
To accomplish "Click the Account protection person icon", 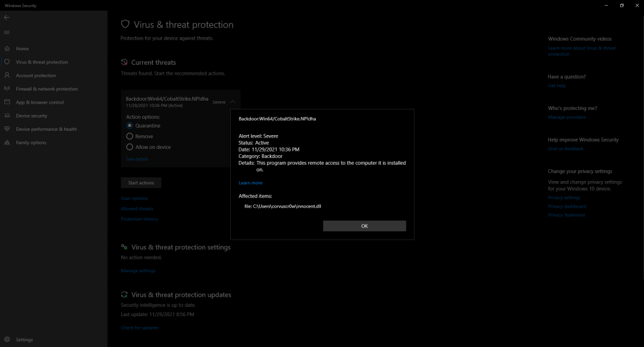I will point(7,75).
